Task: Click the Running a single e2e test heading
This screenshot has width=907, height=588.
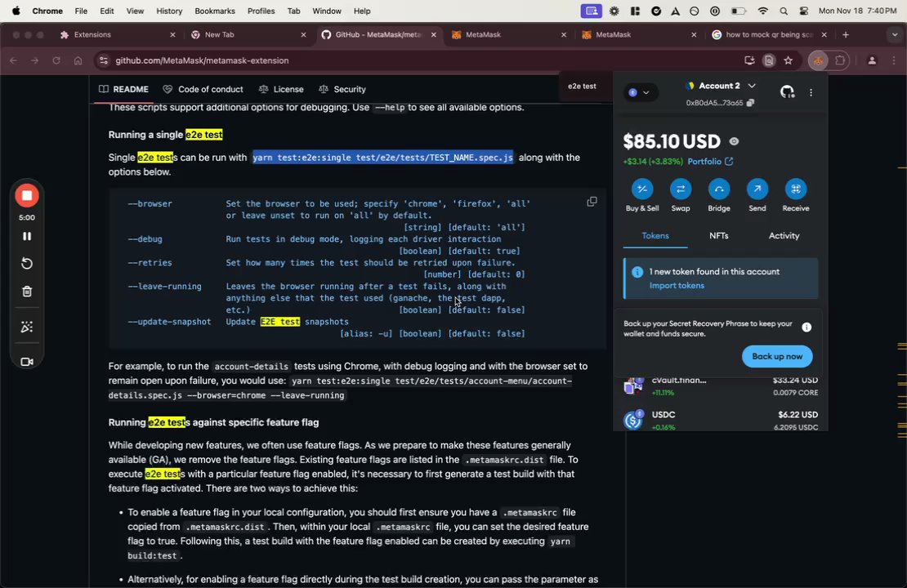Action: (x=165, y=135)
